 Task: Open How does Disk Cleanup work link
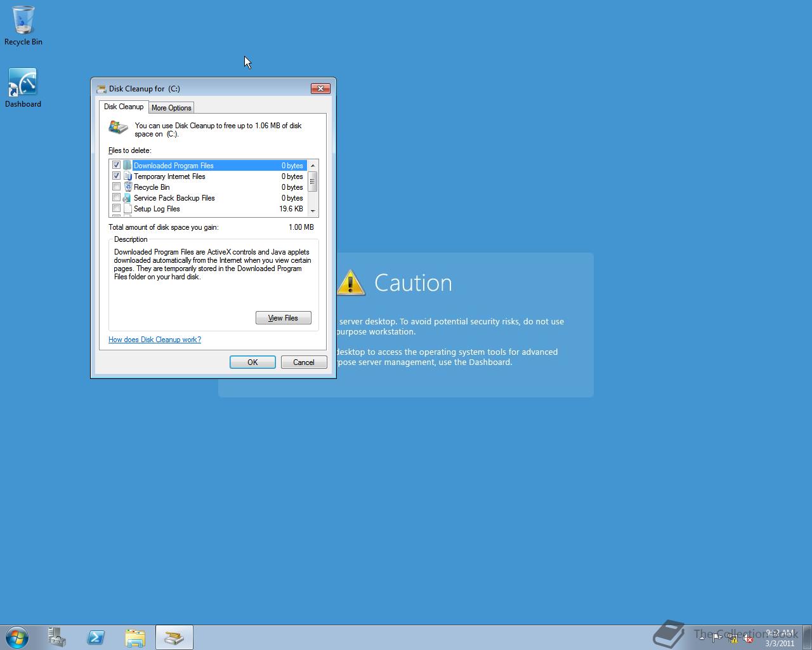(x=155, y=340)
